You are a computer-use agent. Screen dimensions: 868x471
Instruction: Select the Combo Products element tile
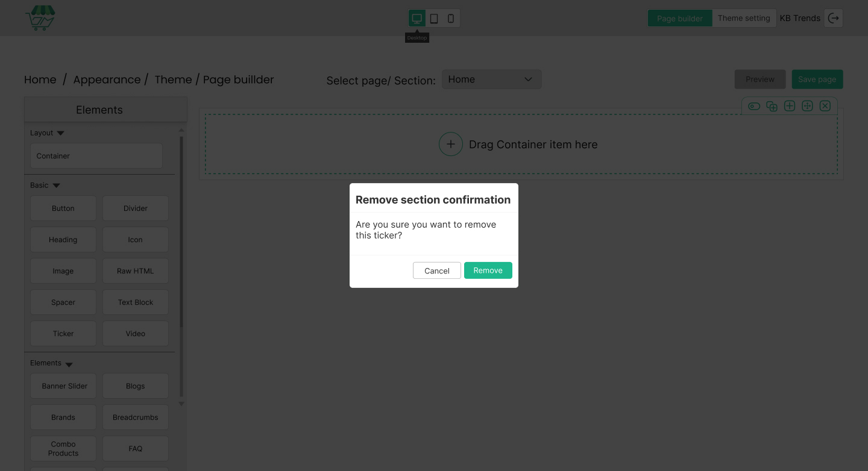tap(63, 449)
